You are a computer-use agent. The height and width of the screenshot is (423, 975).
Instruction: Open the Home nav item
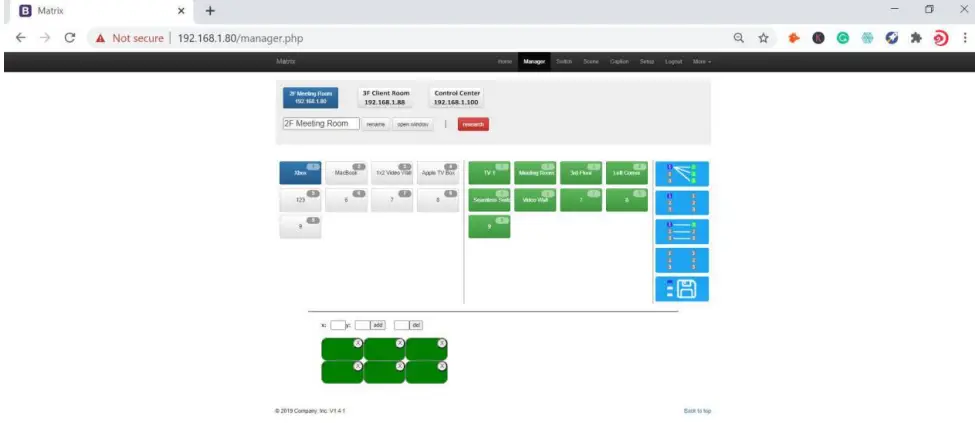click(x=505, y=62)
